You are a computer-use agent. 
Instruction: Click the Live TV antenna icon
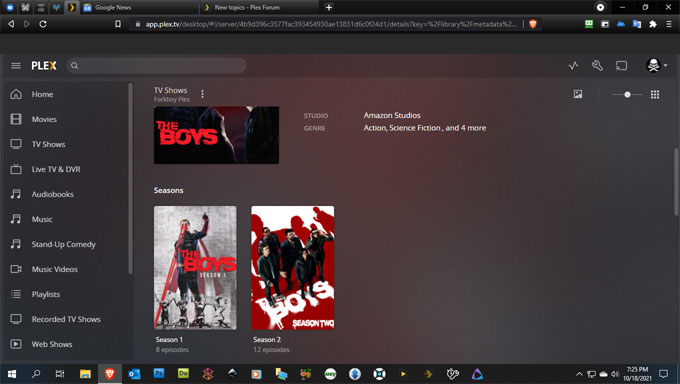tap(16, 169)
